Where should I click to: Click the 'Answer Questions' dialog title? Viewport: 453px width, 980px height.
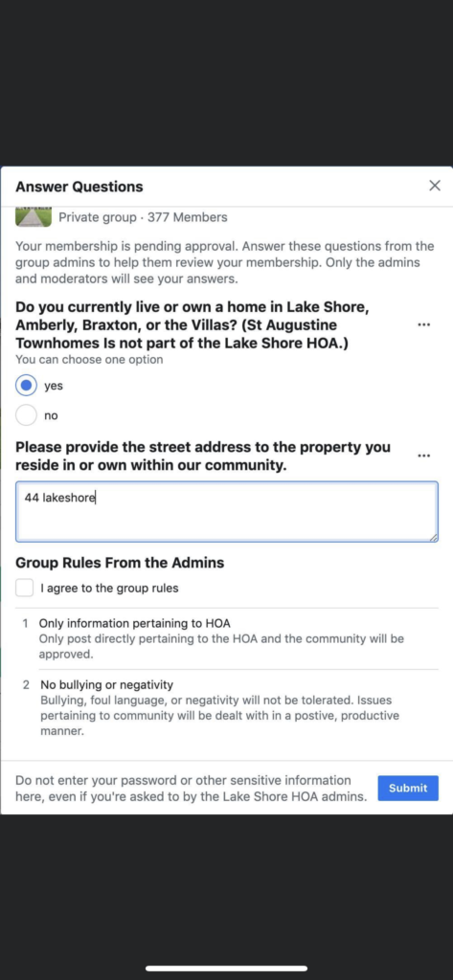coord(79,187)
